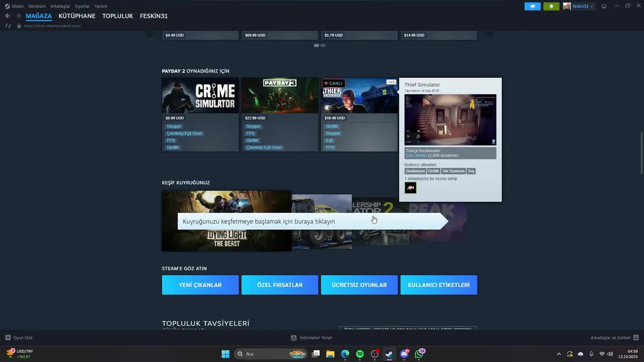Select Çevrimiçi Eşli Oyun tag under Crime Simulator
Screen dimensions: 644x362
coord(184,133)
